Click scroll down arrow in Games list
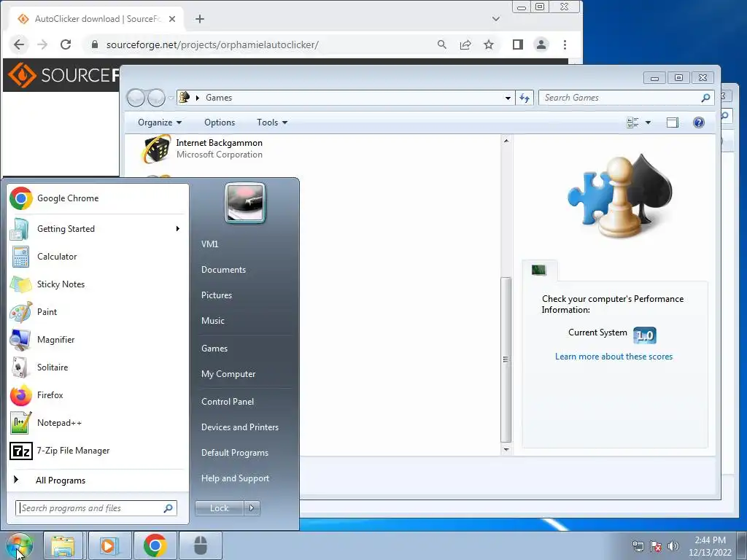The image size is (747, 560). (506, 449)
